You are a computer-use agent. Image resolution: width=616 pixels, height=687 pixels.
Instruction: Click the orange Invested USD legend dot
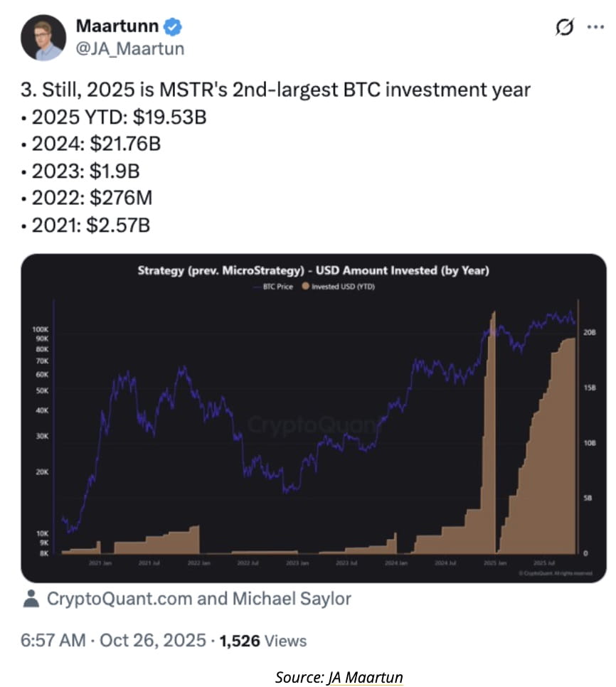coord(306,287)
